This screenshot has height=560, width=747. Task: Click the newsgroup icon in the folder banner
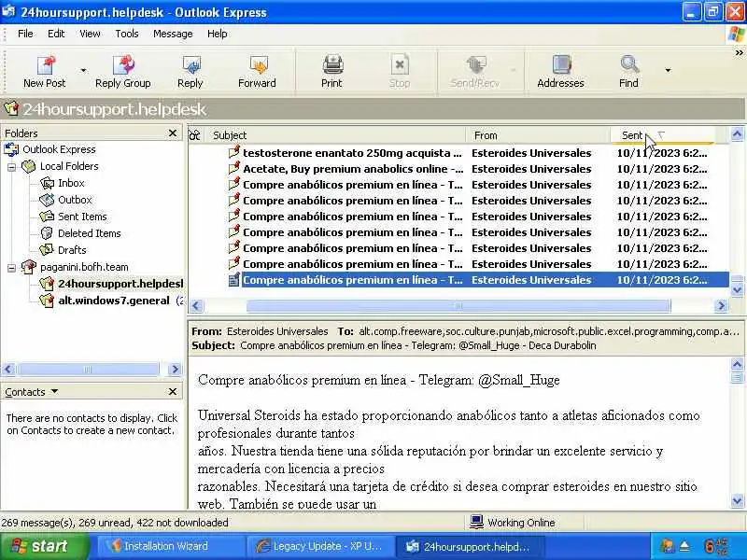tap(11, 109)
